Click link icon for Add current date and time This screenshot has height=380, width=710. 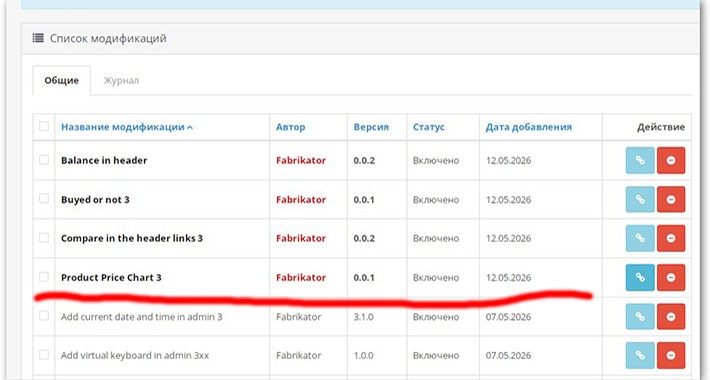(x=640, y=317)
